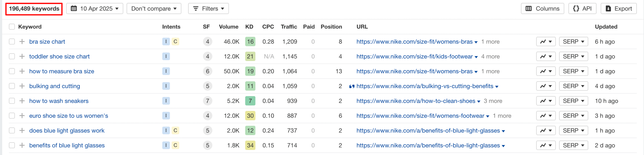Image resolution: width=644 pixels, height=155 pixels.
Task: Open trend chart icon for 'toddler shoe size chart'
Action: pyautogui.click(x=545, y=57)
